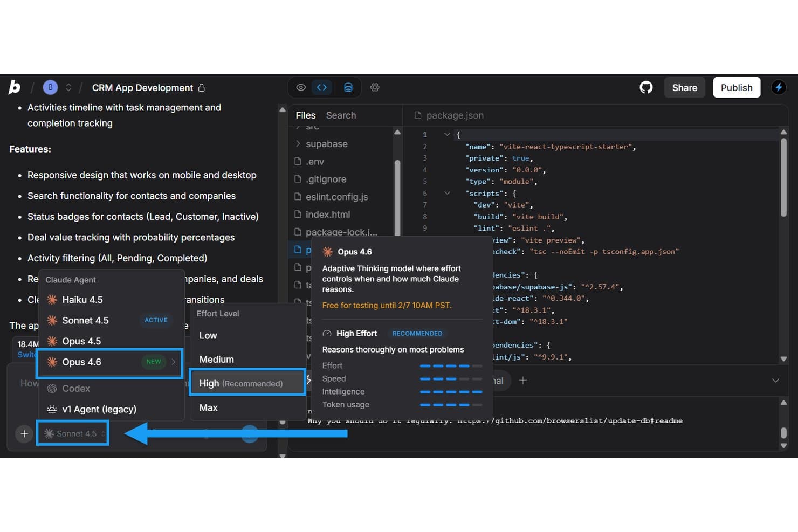Open the CRM App Development project title
Viewport: 798px width, 532px height.
click(142, 88)
